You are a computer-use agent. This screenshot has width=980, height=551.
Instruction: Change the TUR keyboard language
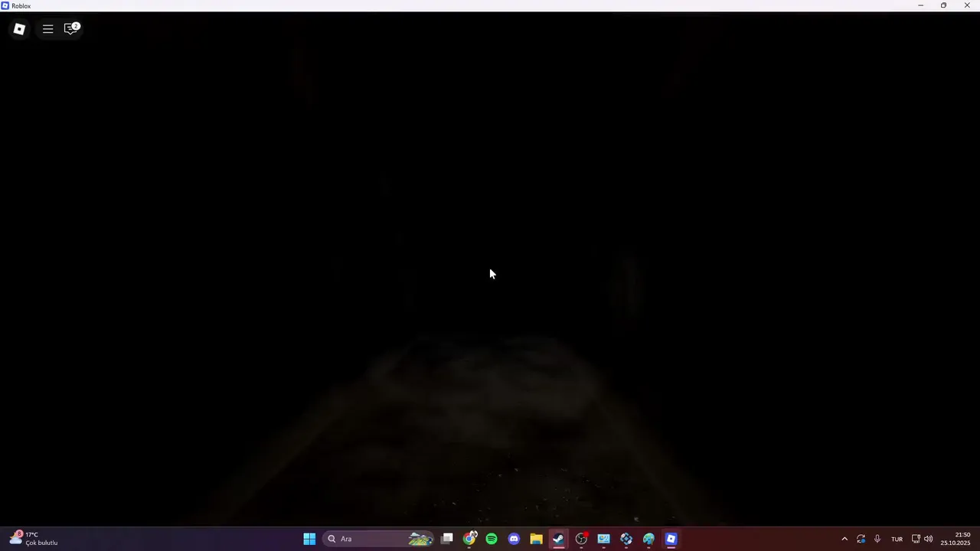(x=897, y=539)
